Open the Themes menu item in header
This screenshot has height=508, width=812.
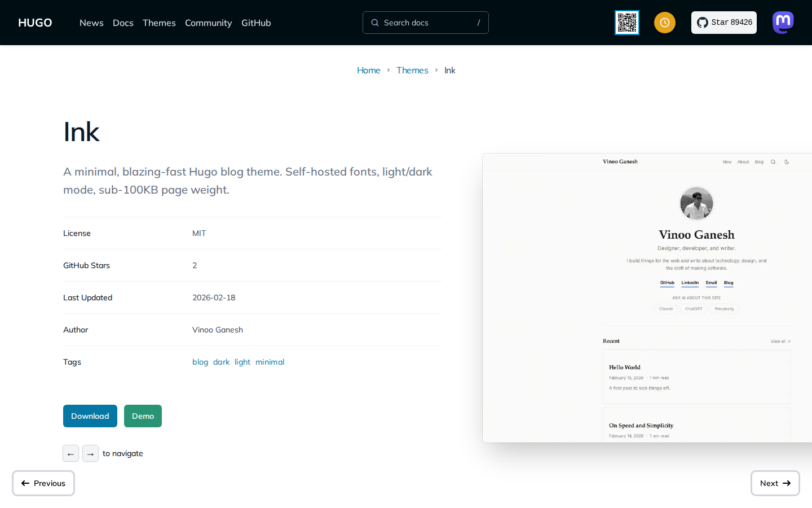(159, 23)
